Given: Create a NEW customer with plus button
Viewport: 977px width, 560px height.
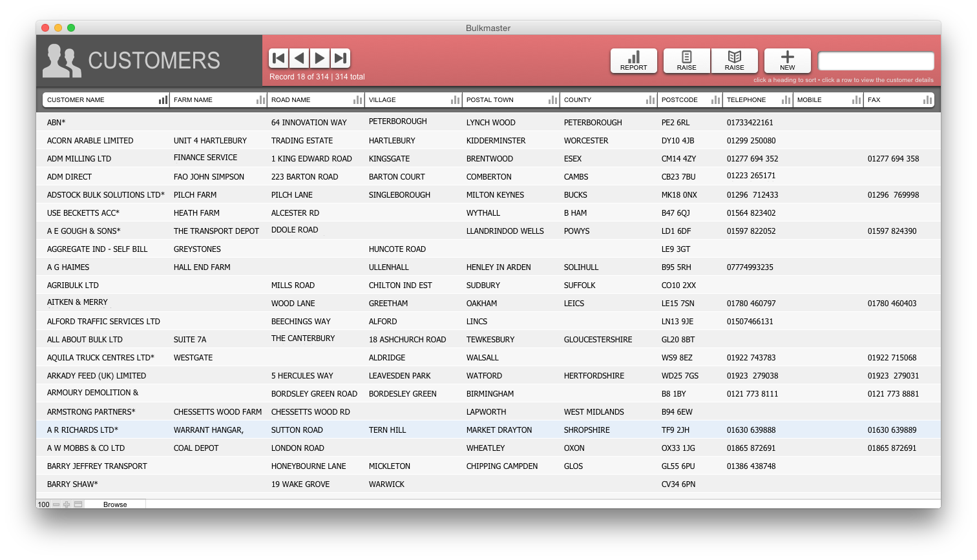Looking at the screenshot, I should point(787,61).
